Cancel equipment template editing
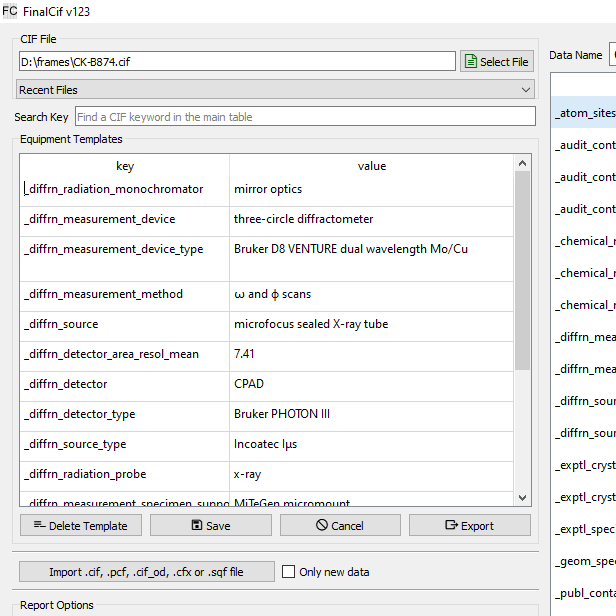 point(340,525)
